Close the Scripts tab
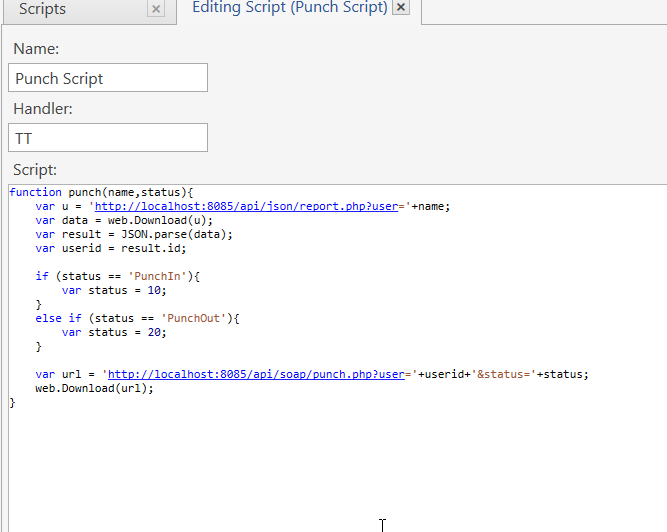The height and width of the screenshot is (532, 667). pos(155,9)
